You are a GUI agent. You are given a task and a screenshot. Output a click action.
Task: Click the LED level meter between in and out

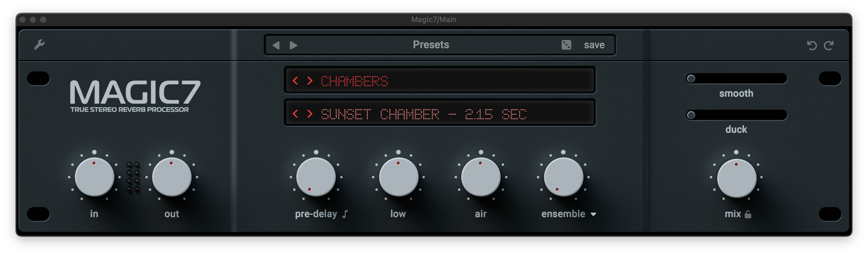(x=133, y=177)
